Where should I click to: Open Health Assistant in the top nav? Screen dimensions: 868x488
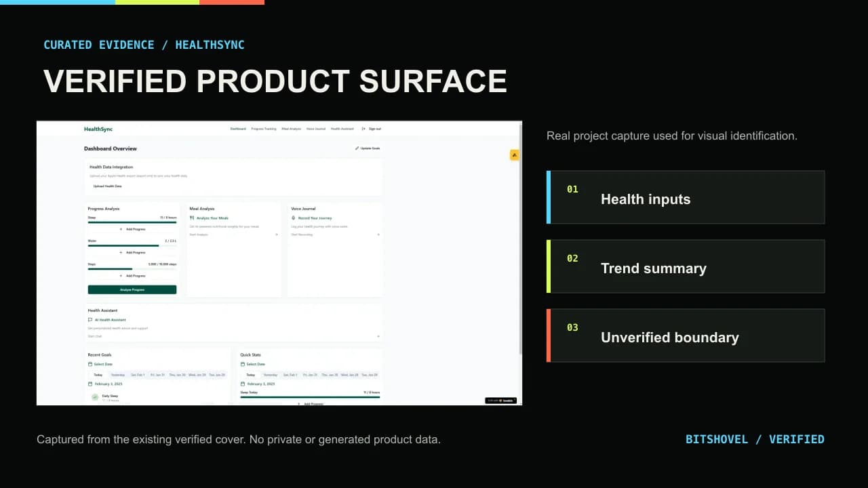(342, 129)
